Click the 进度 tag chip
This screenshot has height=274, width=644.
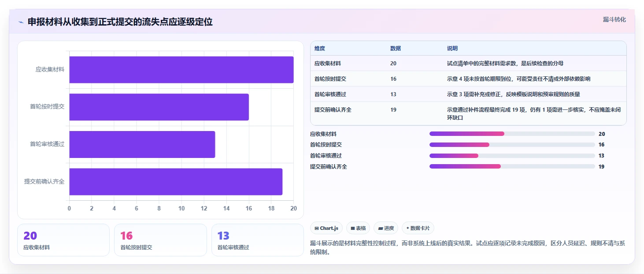(386, 228)
